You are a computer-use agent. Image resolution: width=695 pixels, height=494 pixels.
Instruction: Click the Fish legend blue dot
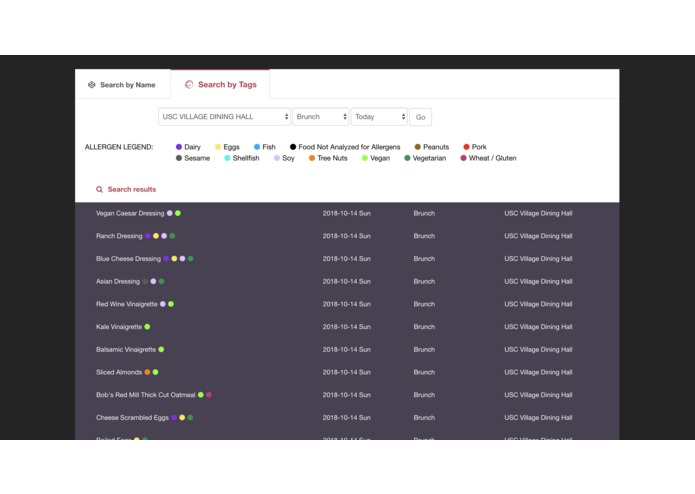pos(257,147)
